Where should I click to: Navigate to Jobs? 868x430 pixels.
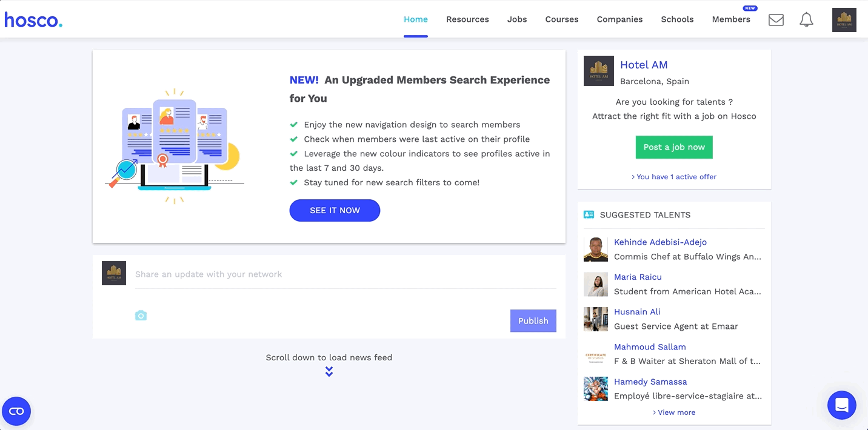517,19
